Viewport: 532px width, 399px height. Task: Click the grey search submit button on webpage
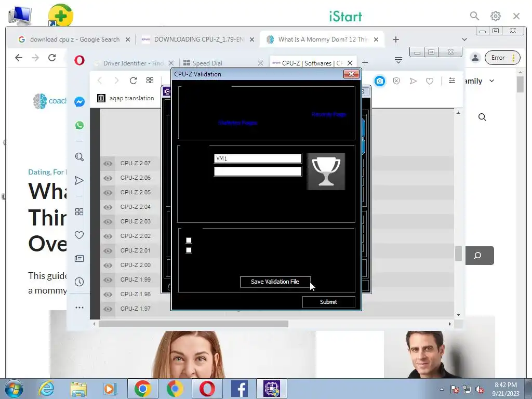point(480,256)
